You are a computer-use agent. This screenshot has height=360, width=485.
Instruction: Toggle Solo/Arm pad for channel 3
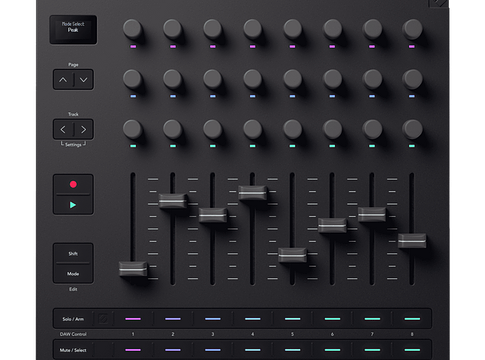[x=213, y=319]
